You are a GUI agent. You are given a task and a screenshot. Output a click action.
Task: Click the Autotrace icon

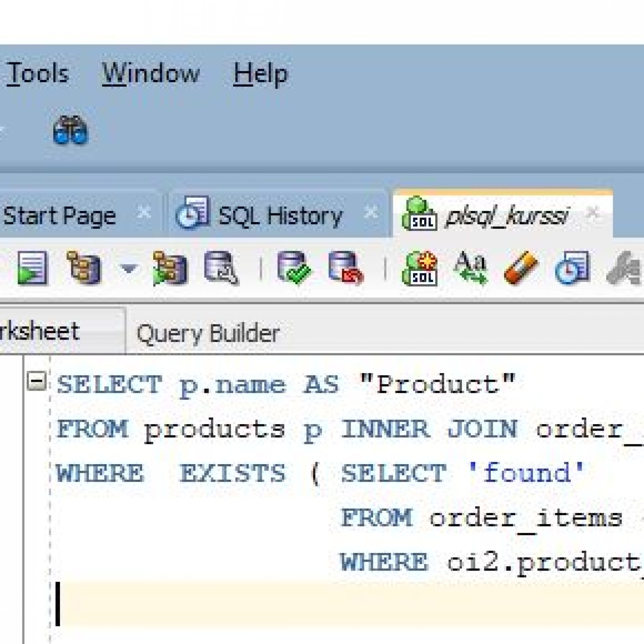point(170,268)
